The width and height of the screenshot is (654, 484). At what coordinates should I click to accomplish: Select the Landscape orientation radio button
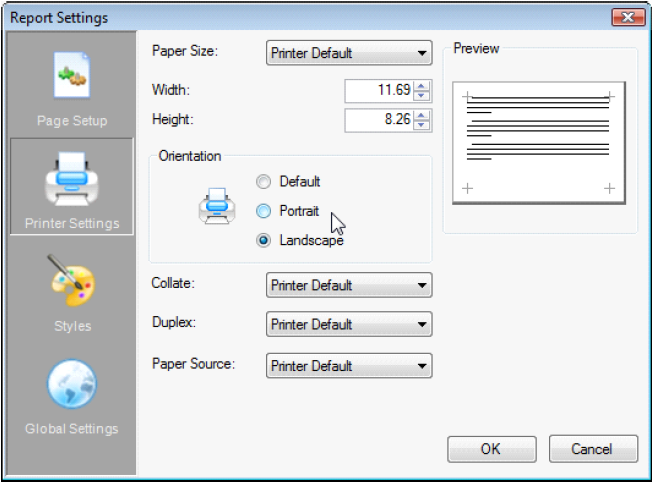[x=263, y=240]
